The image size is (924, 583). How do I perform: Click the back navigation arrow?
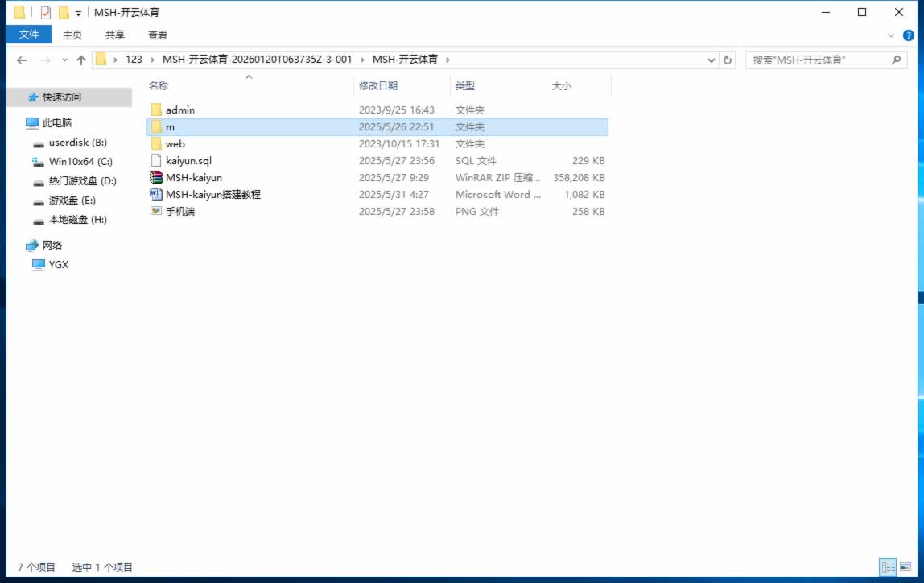[x=22, y=60]
